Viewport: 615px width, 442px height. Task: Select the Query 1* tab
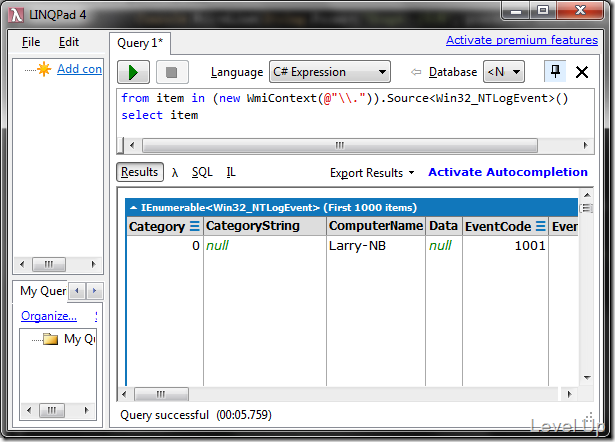pos(140,43)
